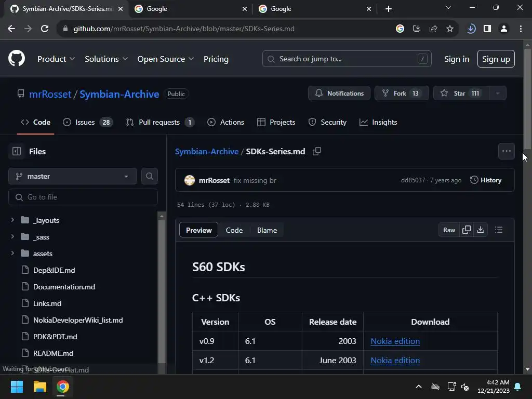This screenshot has height=399, width=532.
Task: Open Chrome three-dot menu
Action: (x=521, y=29)
